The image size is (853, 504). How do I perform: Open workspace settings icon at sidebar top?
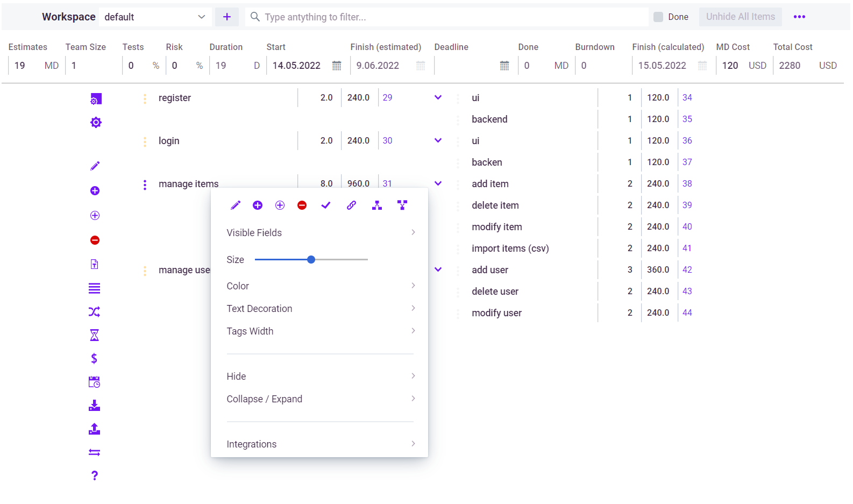coord(96,99)
